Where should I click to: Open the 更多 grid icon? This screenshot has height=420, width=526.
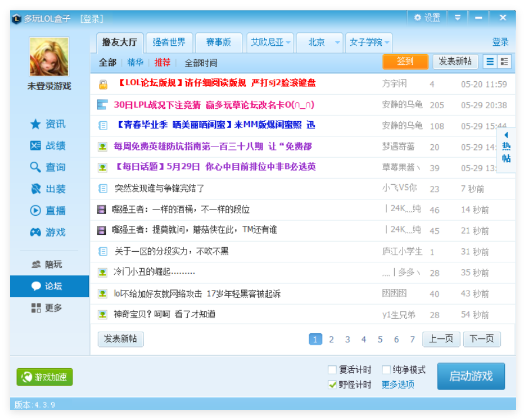pyautogui.click(x=36, y=308)
